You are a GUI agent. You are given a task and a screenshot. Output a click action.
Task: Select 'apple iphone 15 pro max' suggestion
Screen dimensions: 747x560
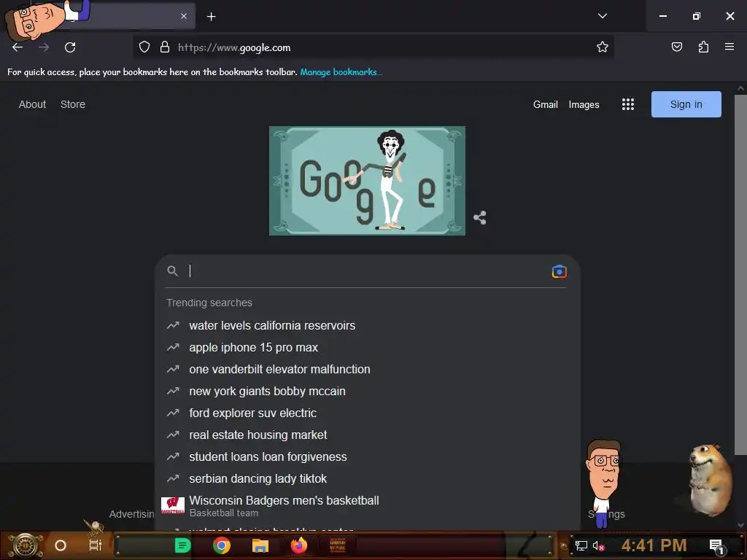368,348
